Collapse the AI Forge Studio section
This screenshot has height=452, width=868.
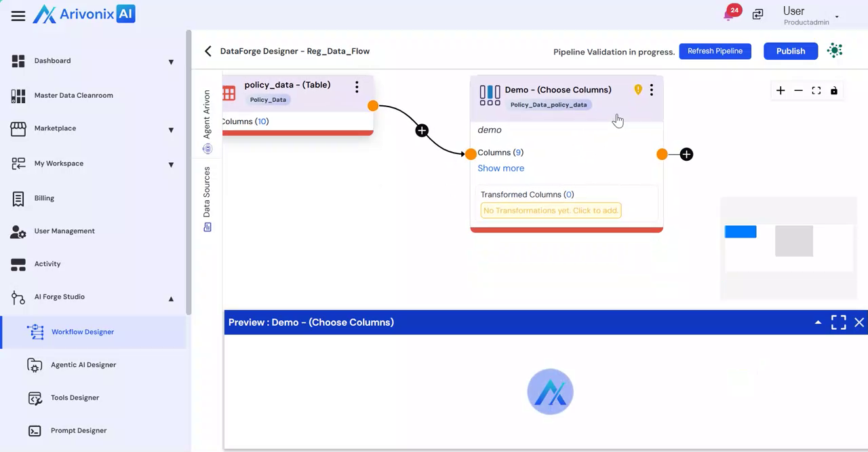pyautogui.click(x=171, y=298)
